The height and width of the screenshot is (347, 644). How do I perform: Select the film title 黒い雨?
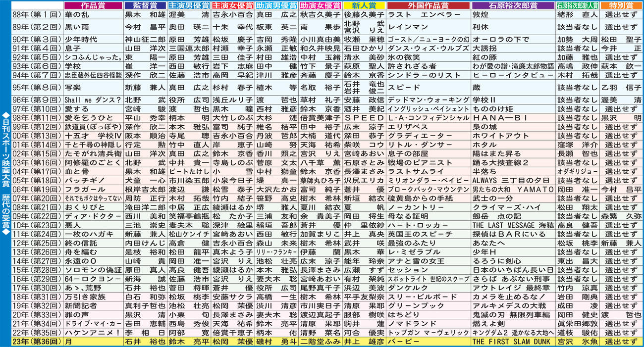click(77, 27)
